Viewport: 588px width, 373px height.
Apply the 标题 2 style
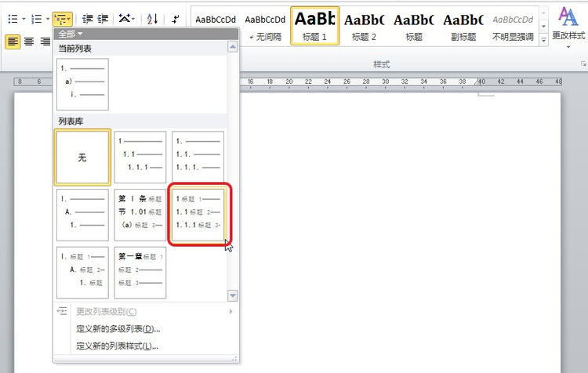click(x=364, y=26)
